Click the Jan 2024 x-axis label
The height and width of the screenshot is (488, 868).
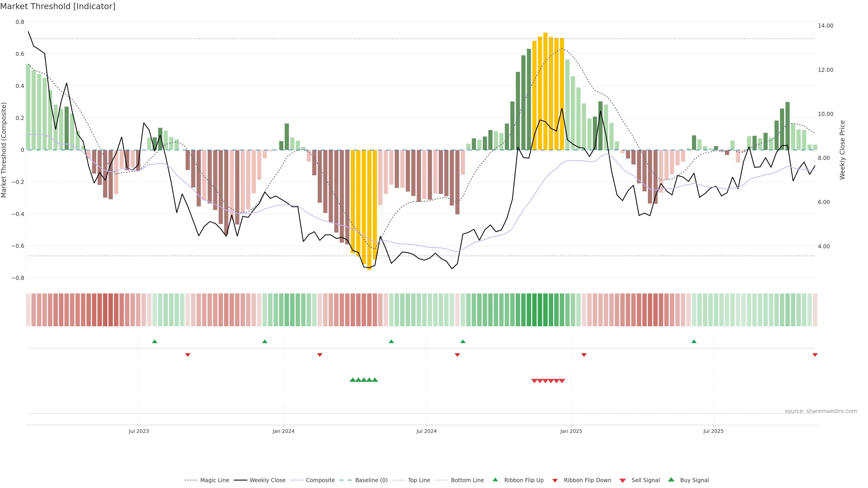click(x=283, y=431)
